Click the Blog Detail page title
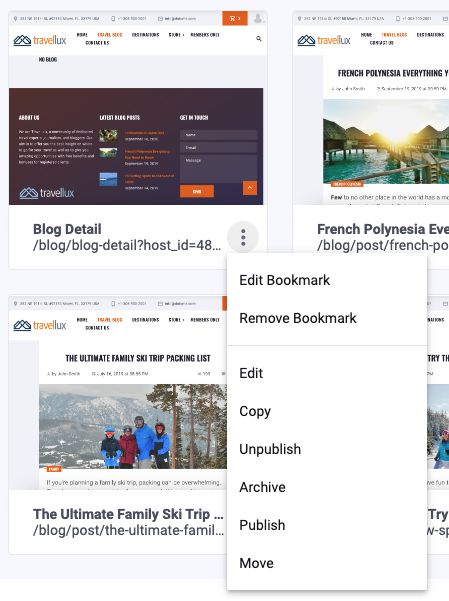449x601 pixels. [67, 229]
